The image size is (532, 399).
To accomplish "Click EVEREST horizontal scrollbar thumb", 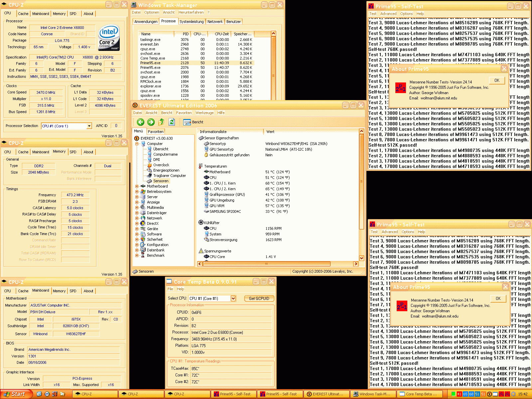I will click(266, 264).
